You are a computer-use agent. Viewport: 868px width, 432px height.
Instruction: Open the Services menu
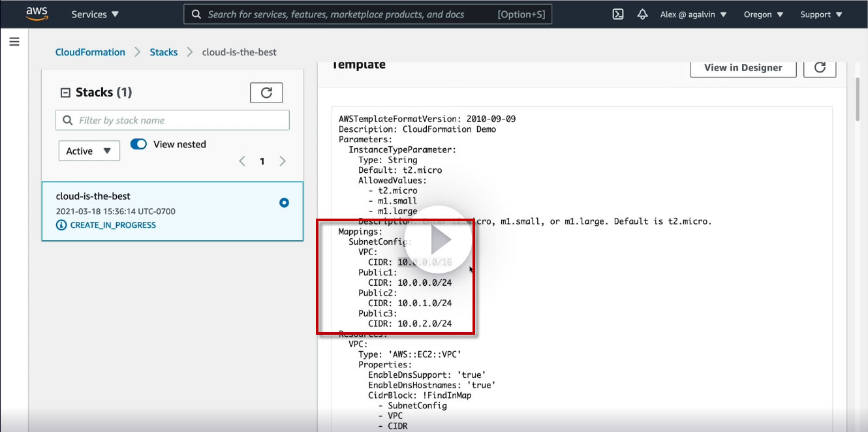click(95, 14)
